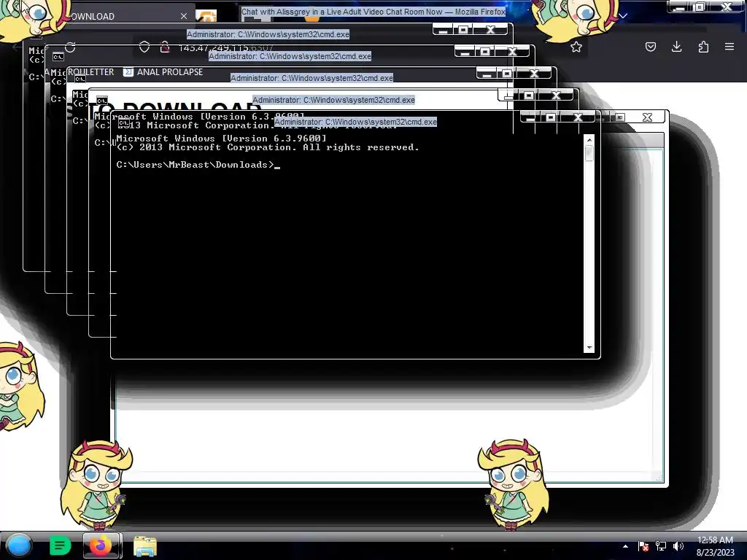Select the Firefox window title text

[x=373, y=12]
